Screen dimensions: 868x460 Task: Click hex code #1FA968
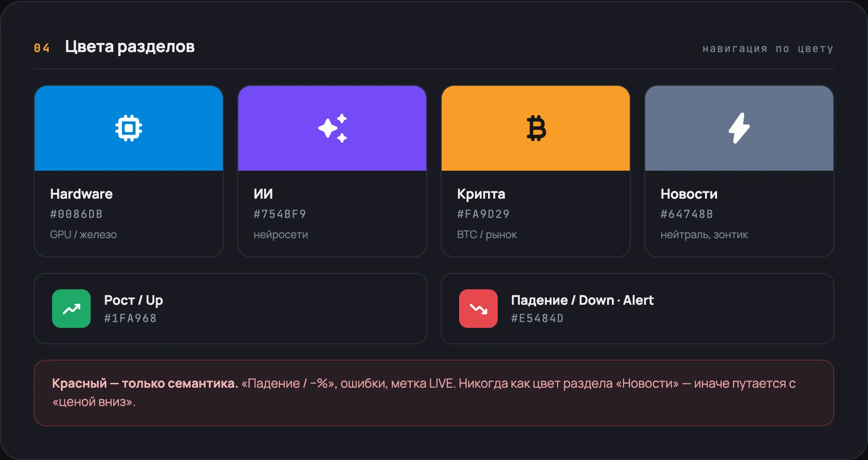pyautogui.click(x=131, y=318)
